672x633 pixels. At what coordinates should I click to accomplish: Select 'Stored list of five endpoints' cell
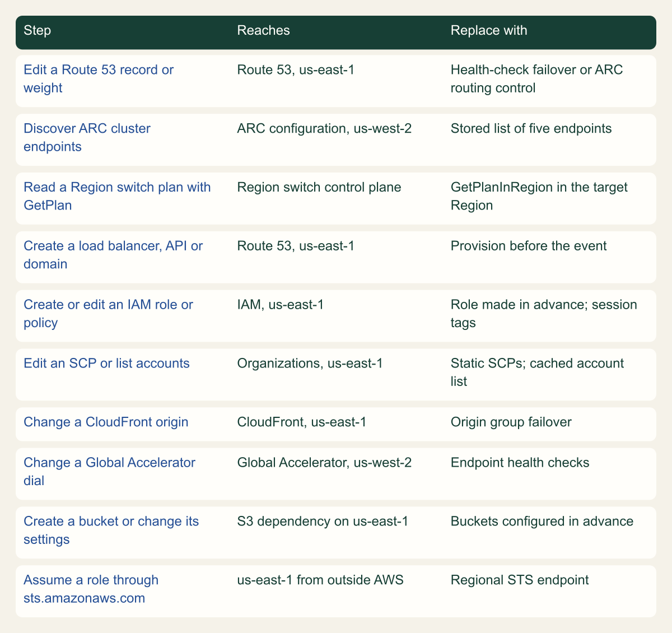coord(531,128)
